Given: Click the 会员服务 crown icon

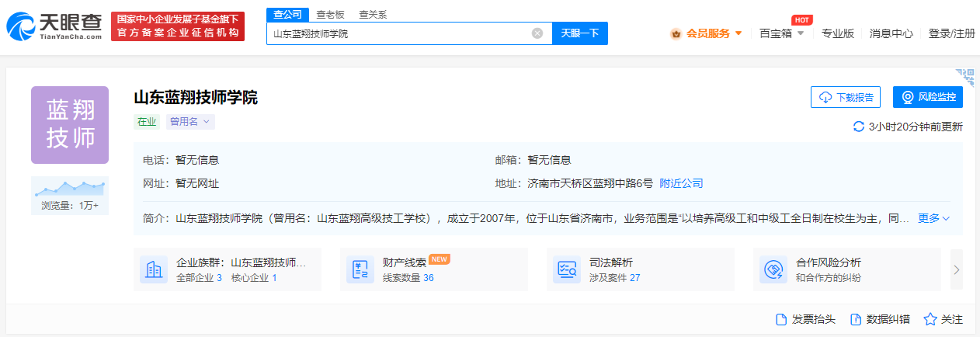Looking at the screenshot, I should 676,33.
